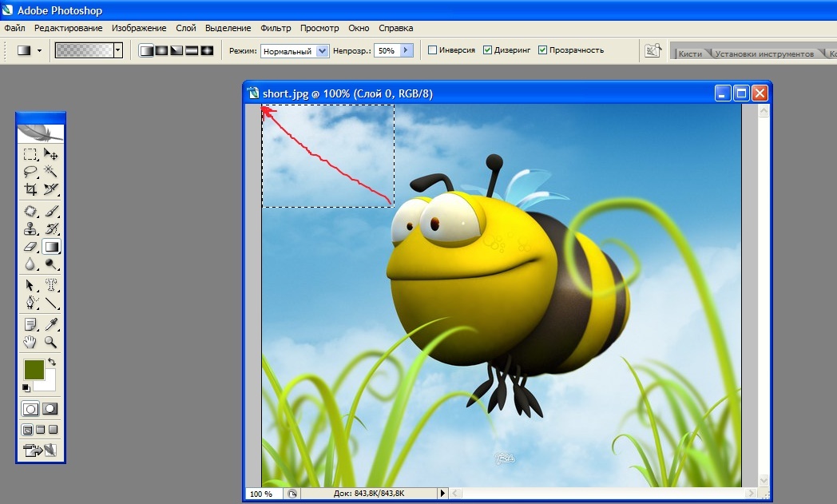837x504 pixels.
Task: Switch to Standard editing mode
Action: coord(30,409)
